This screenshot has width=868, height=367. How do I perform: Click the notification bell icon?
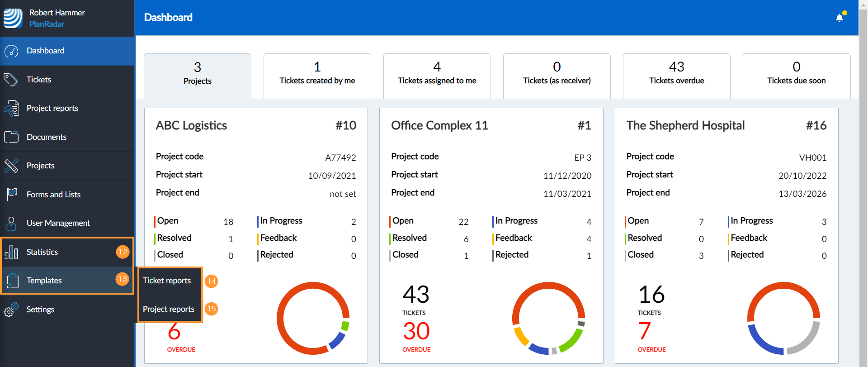tap(840, 18)
